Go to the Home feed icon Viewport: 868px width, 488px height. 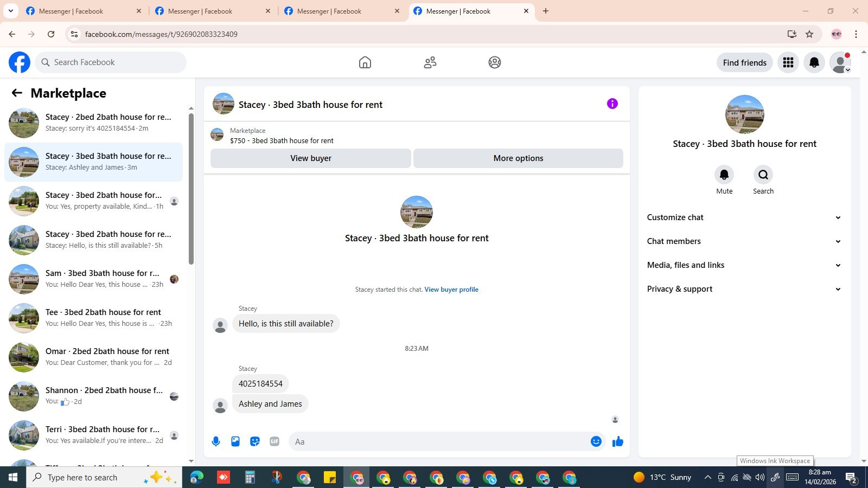click(365, 62)
